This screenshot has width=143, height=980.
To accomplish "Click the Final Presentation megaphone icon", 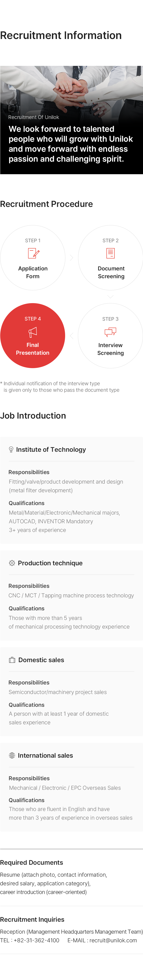I will point(33,332).
